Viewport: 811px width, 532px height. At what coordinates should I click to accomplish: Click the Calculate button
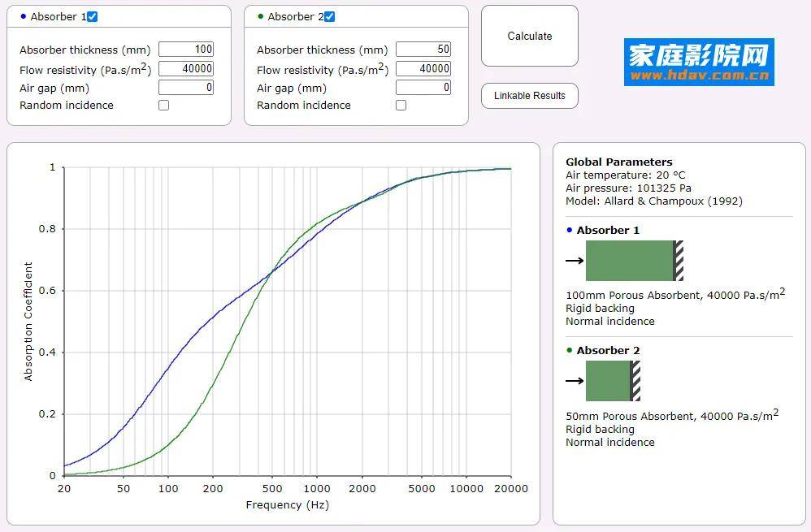point(529,37)
